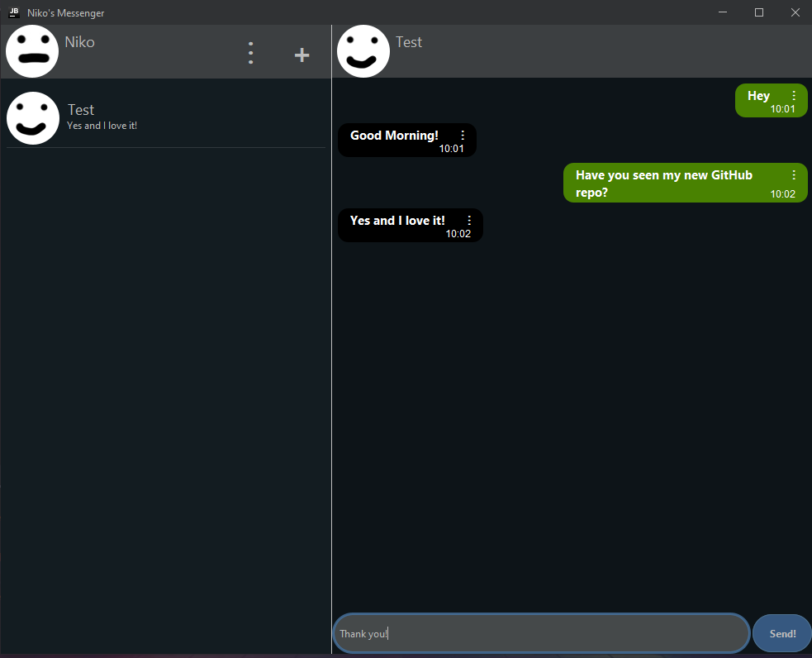Click the JB app icon in the title bar
This screenshot has width=812, height=658.
click(x=14, y=12)
